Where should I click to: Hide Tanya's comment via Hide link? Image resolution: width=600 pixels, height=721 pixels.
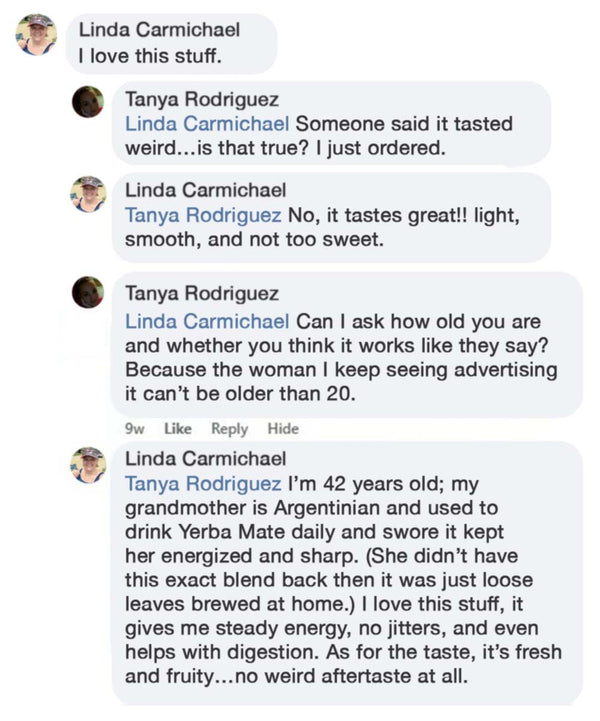283,428
